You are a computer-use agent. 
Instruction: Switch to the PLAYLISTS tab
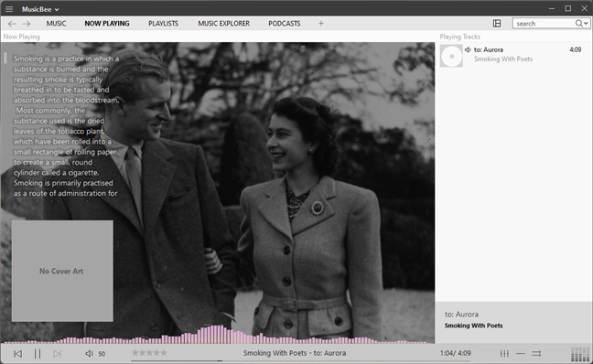click(163, 24)
